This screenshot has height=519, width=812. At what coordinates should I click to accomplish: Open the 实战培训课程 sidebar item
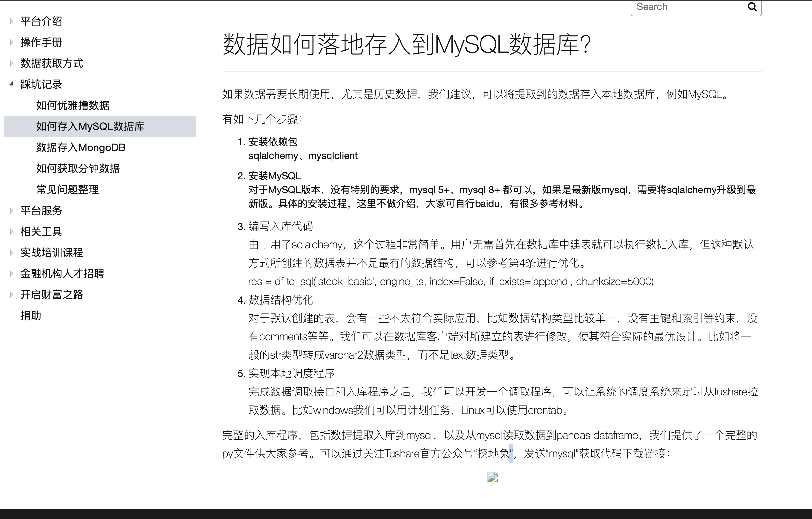(x=52, y=252)
